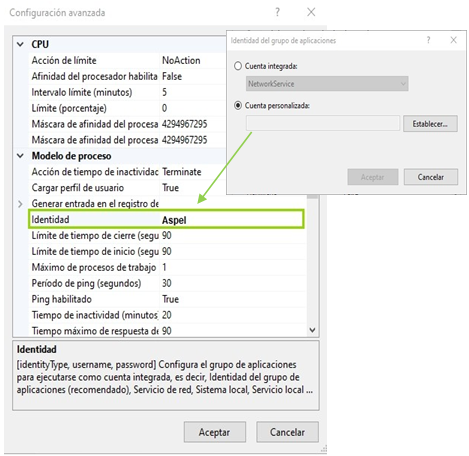The width and height of the screenshot is (469, 456).
Task: Click the CPU section header label
Action: pyautogui.click(x=40, y=44)
